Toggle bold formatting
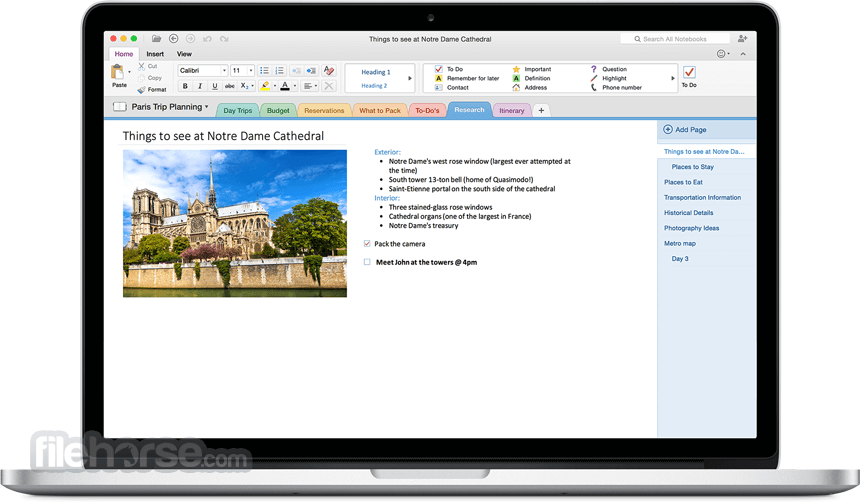 click(185, 86)
